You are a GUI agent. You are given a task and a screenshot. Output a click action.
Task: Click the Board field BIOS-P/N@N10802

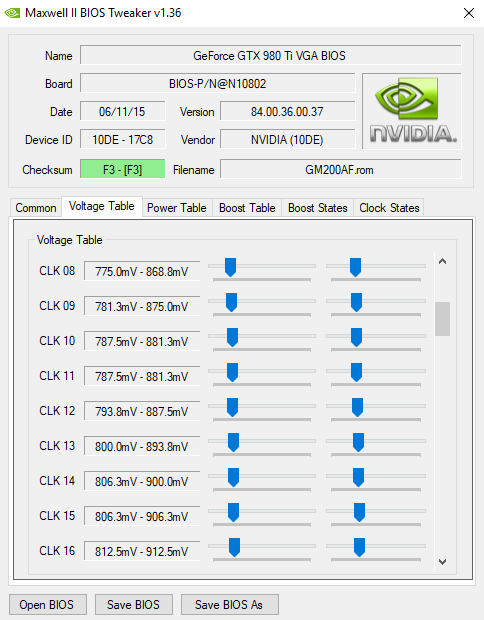click(x=217, y=83)
